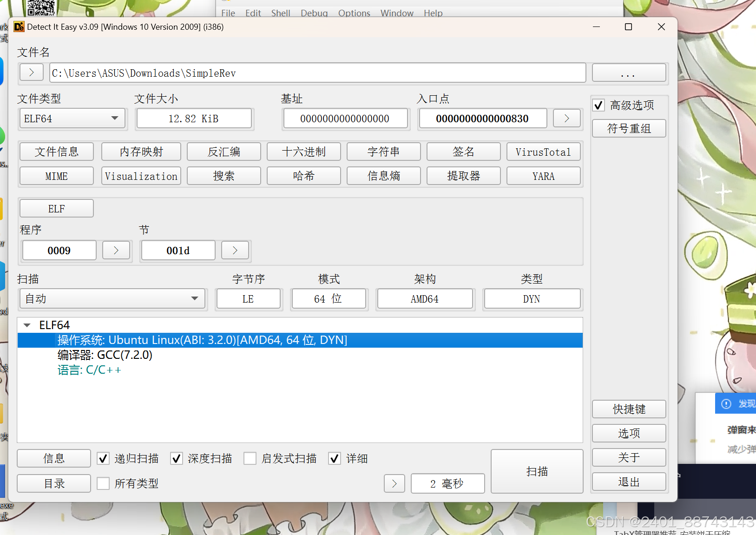Open the Visualization button

point(141,176)
